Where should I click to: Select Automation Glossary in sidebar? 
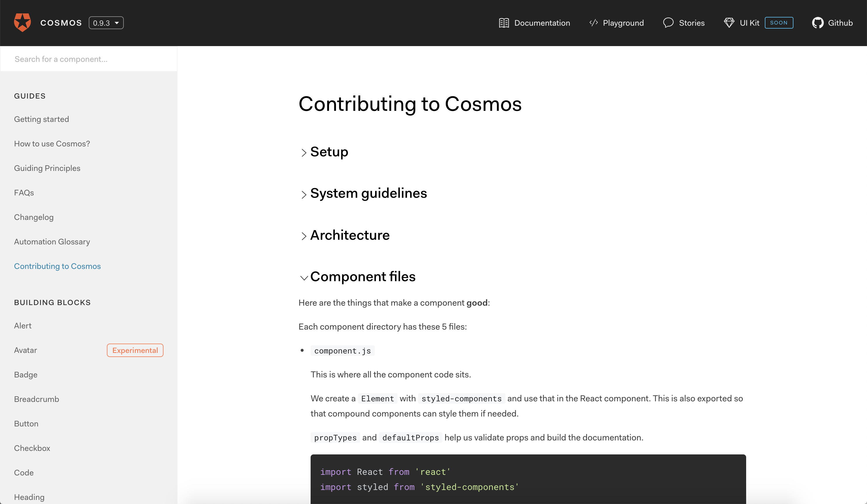(x=52, y=242)
